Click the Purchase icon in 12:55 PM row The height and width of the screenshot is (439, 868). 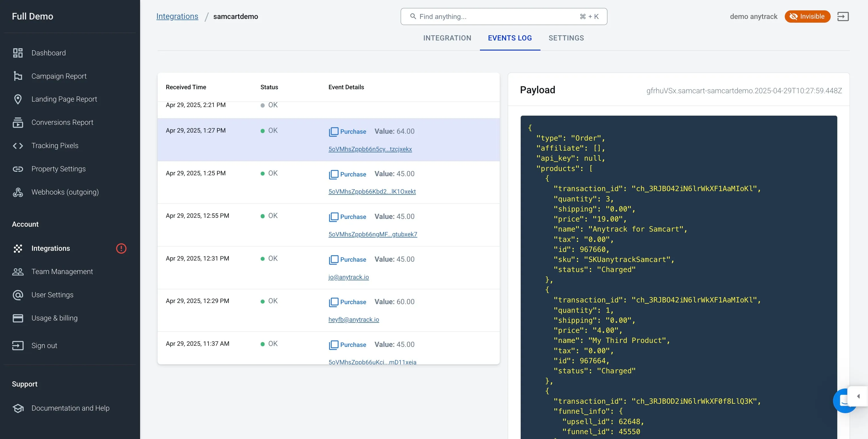(x=333, y=217)
